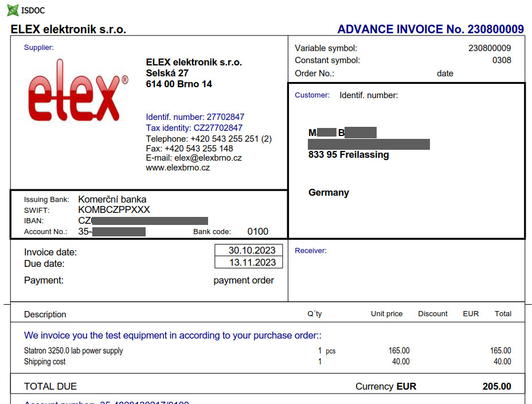Viewport: 532px width, 404px height.
Task: Click the ELEX elektronik s.r.o. page heading
Action: click(68, 29)
